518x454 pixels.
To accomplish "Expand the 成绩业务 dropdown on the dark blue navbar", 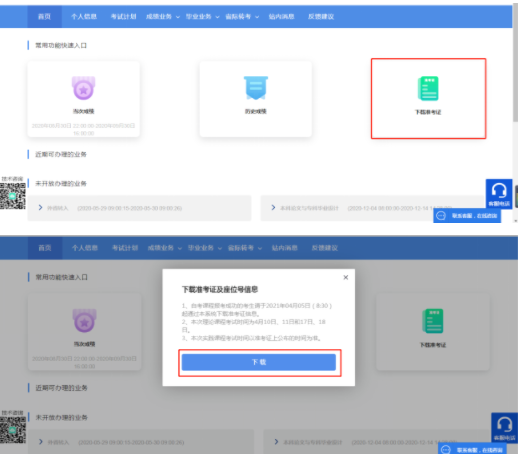I will (x=165, y=248).
